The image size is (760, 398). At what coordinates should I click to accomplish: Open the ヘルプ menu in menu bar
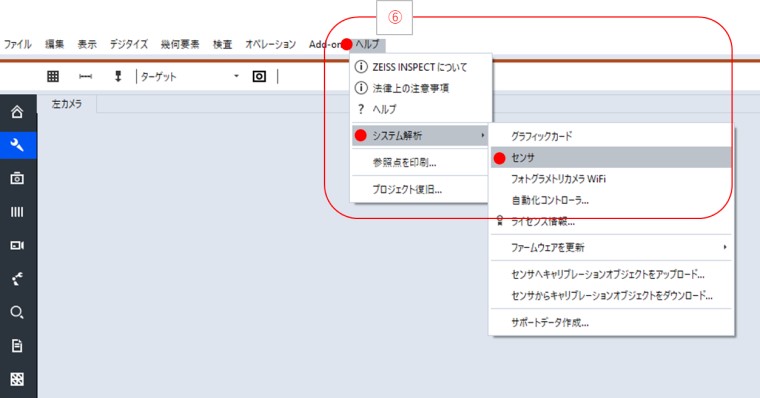coord(367,44)
